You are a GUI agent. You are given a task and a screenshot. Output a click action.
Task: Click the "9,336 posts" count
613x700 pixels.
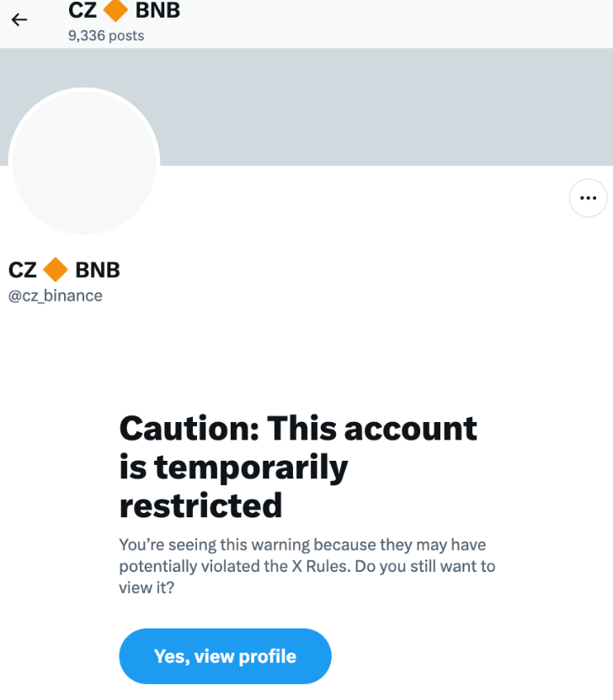(106, 35)
